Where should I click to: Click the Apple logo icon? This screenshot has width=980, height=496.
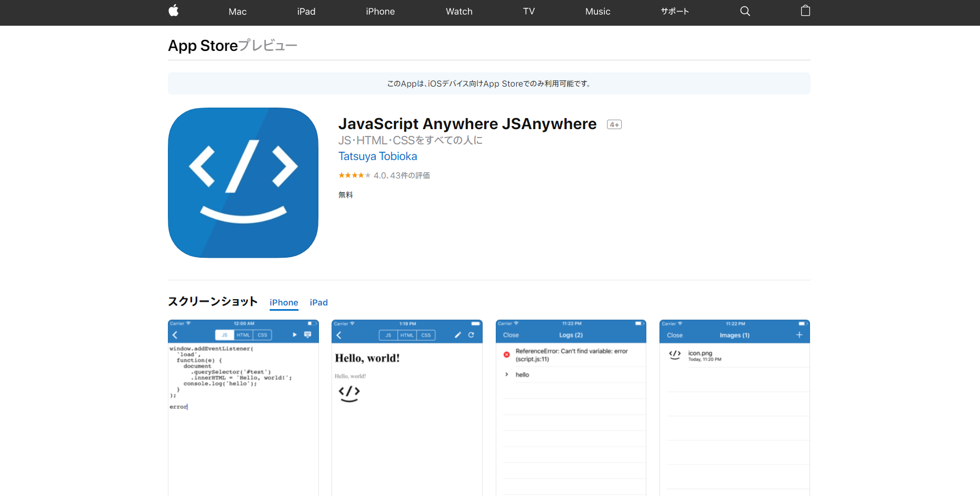tap(174, 11)
